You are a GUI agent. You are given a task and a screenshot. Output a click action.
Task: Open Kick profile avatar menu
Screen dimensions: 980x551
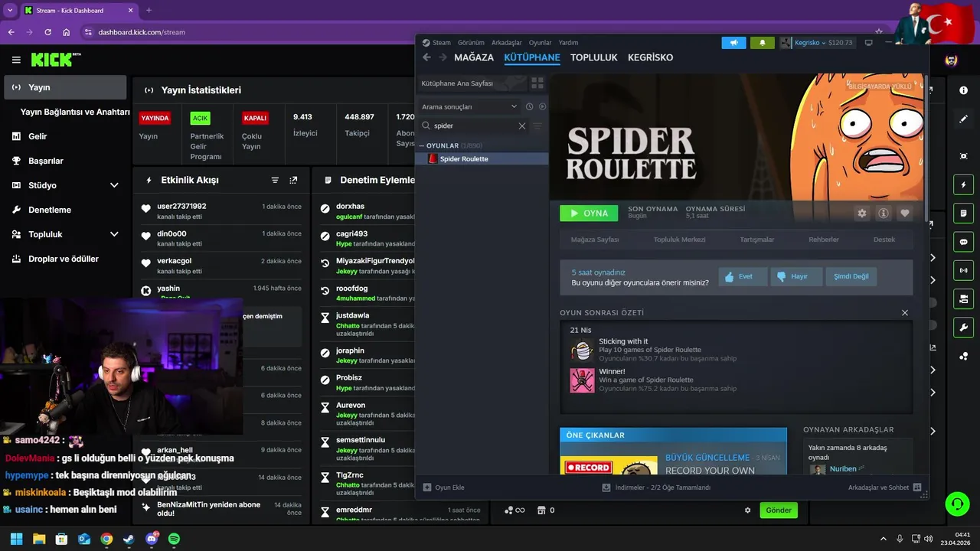pyautogui.click(x=951, y=60)
